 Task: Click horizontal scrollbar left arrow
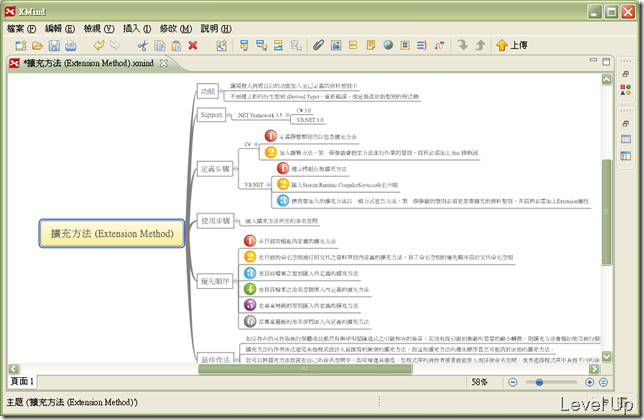(14, 369)
